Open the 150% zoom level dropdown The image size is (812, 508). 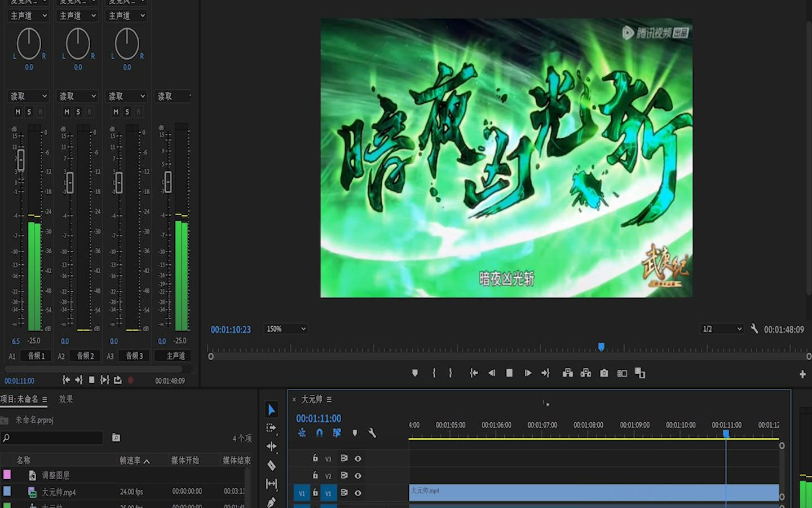coord(286,329)
